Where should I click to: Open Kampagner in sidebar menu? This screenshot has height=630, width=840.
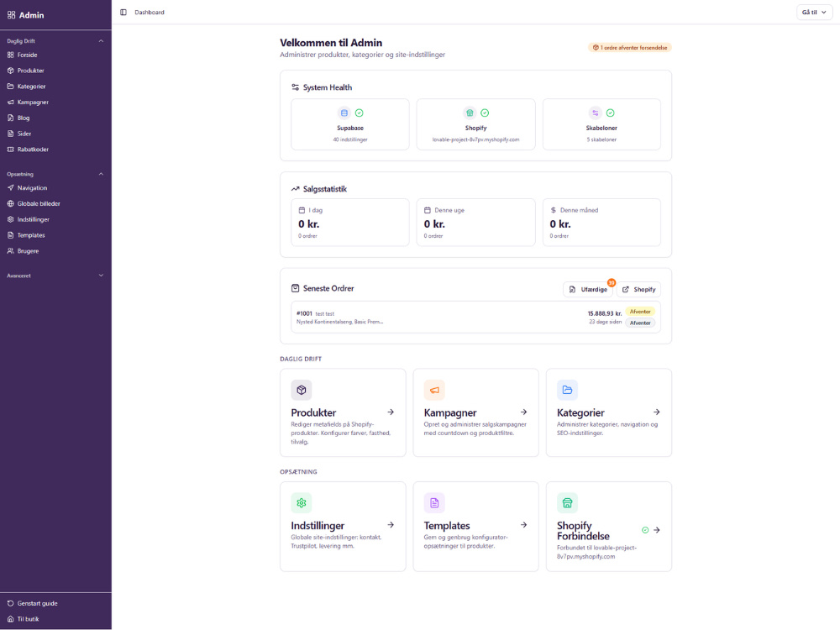55,102
